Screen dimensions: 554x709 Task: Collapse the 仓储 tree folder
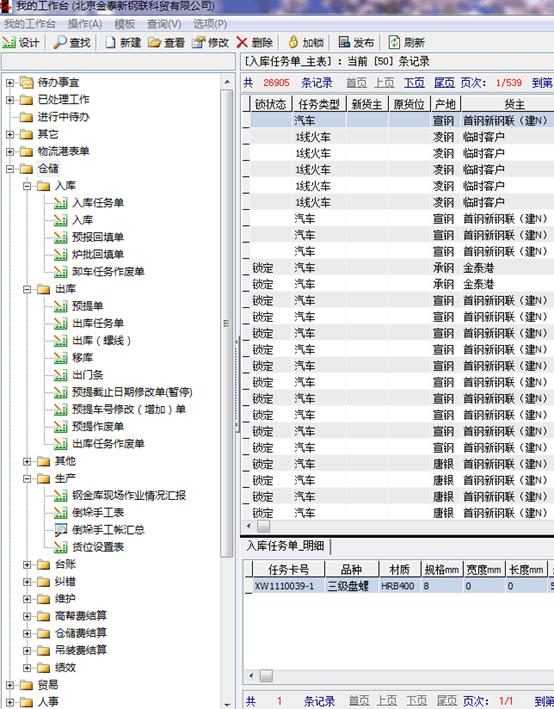(x=10, y=169)
